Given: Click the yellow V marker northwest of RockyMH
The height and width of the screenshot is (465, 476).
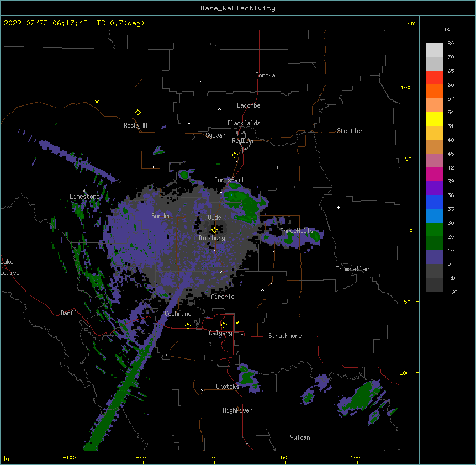Looking at the screenshot, I should [97, 102].
